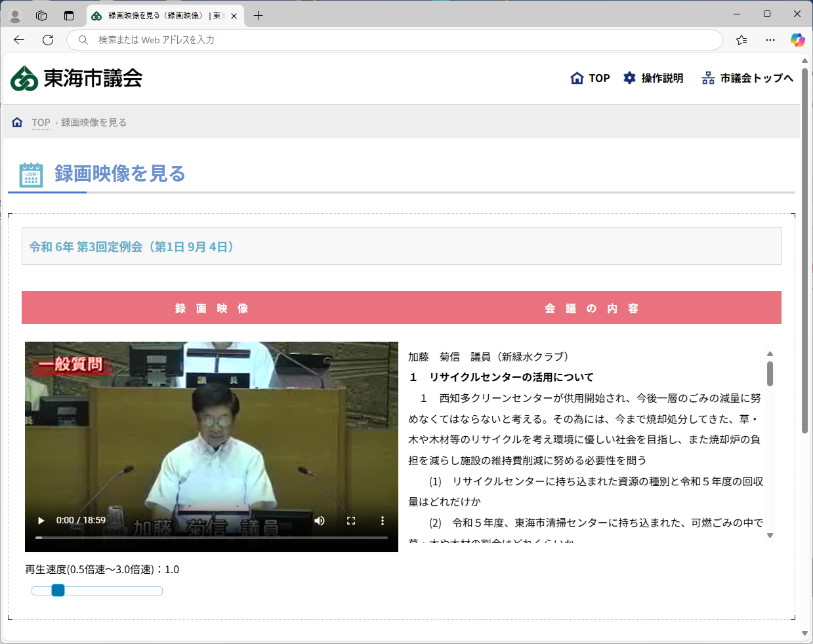The image size is (813, 644).
Task: Open the Copilot sidebar icon
Action: click(797, 40)
